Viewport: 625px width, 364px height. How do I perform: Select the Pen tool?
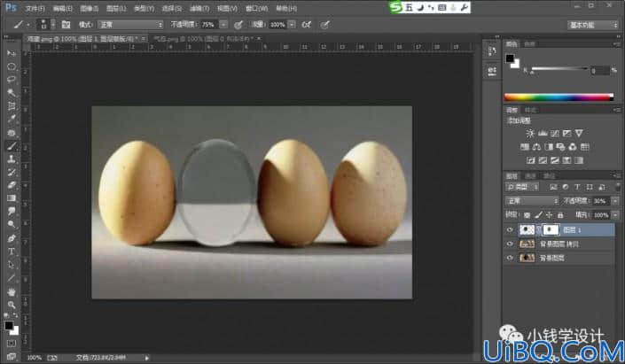(12, 238)
